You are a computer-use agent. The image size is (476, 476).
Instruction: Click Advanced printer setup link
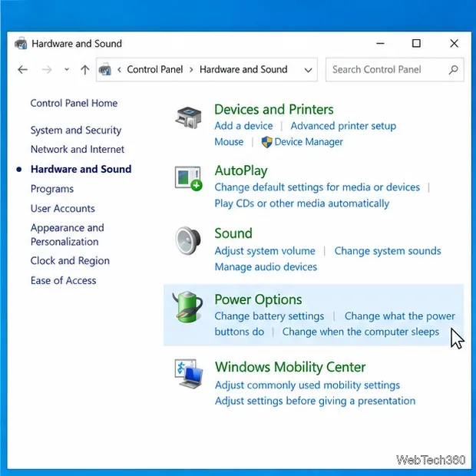(x=343, y=126)
